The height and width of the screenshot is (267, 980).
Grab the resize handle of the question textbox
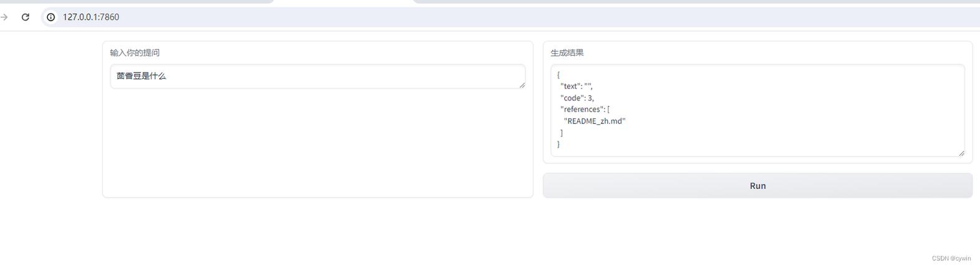pyautogui.click(x=521, y=85)
